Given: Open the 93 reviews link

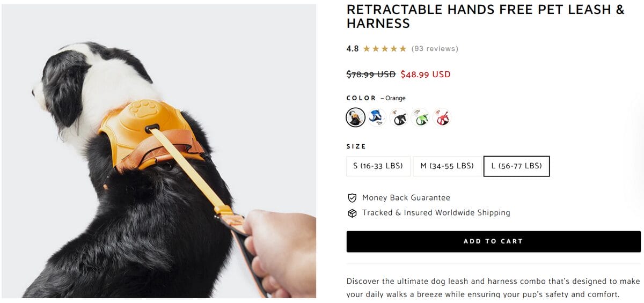Looking at the screenshot, I should coord(435,49).
